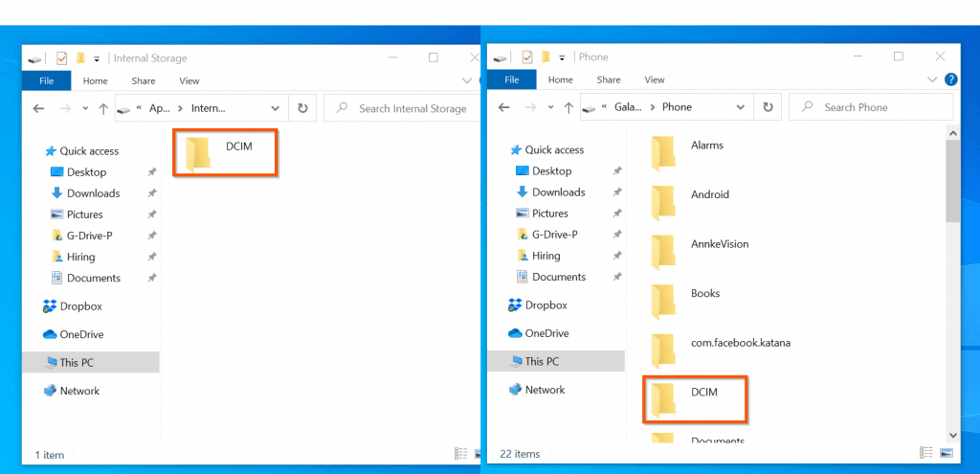Open the com.facebook.katana folder
The width and height of the screenshot is (980, 474).
pyautogui.click(x=721, y=350)
